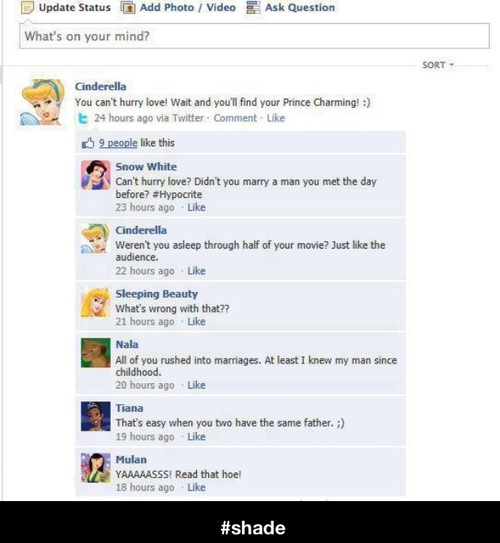Click Comment under Cinderella's status

click(235, 118)
